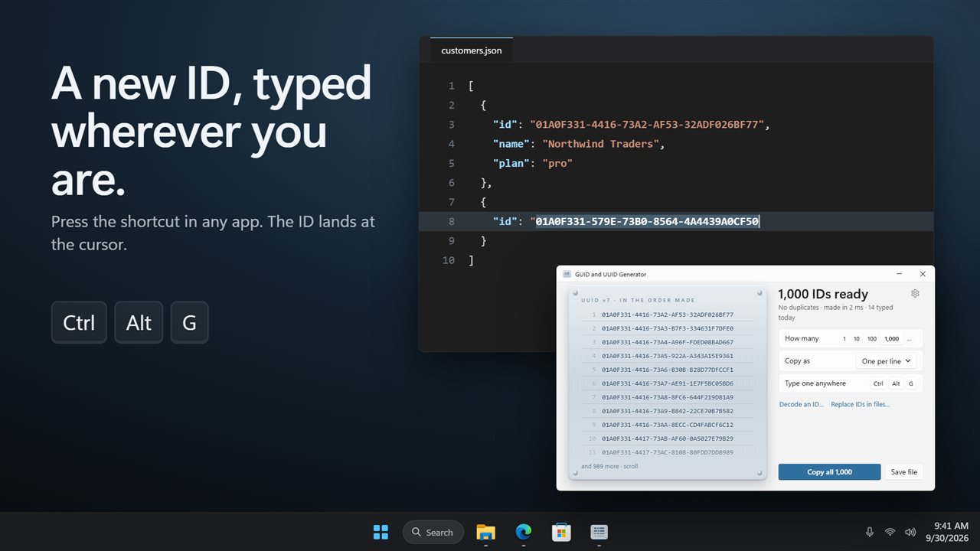This screenshot has height=551, width=980.
Task: Click the 'and 989 more · scroll' text
Action: [x=609, y=466]
